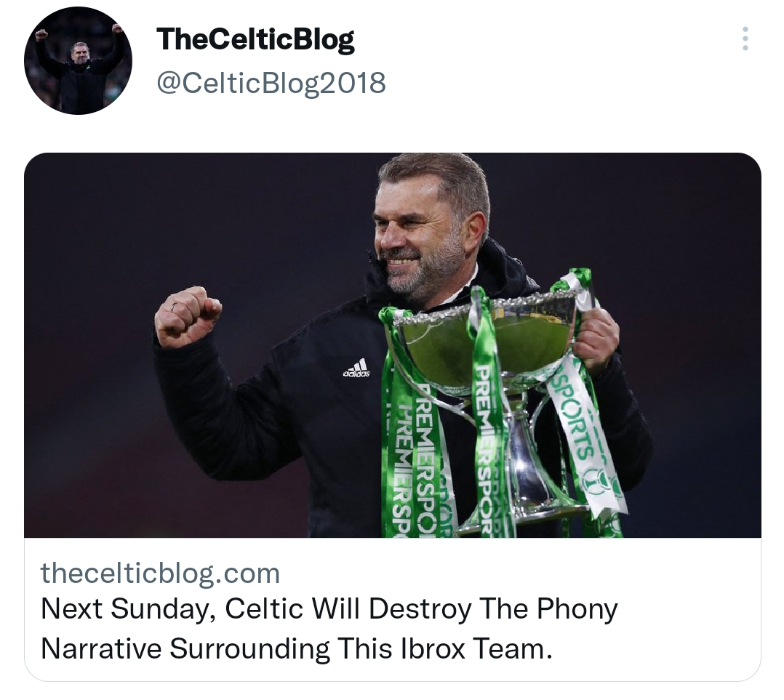Visit the thecelticblog.com domain link

pyautogui.click(x=160, y=573)
